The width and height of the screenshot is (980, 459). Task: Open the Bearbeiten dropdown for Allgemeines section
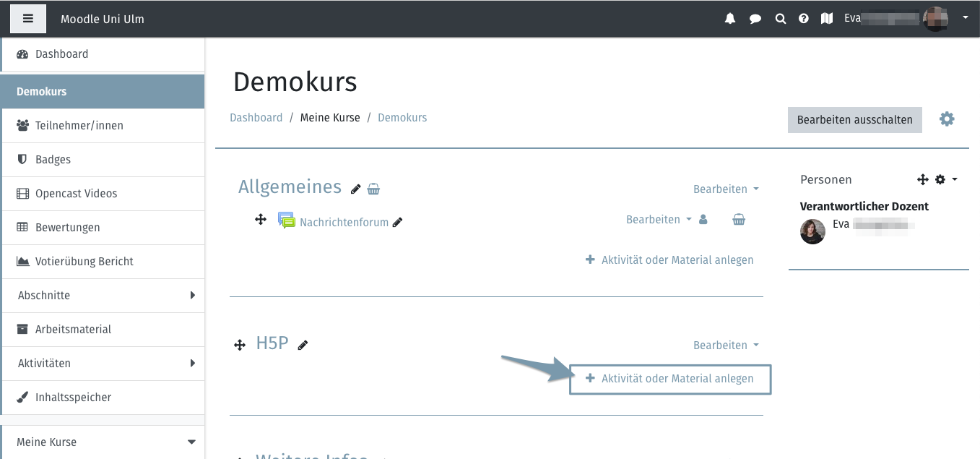coord(725,189)
